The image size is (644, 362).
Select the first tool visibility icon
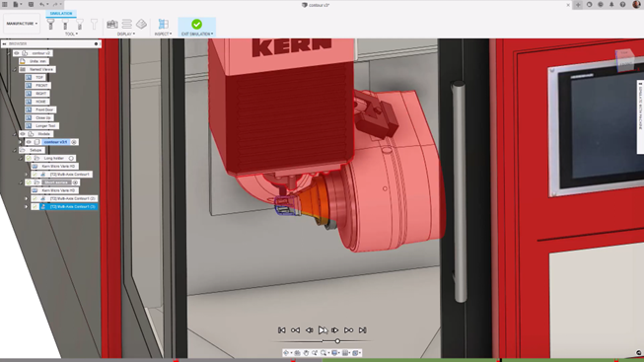click(x=51, y=25)
